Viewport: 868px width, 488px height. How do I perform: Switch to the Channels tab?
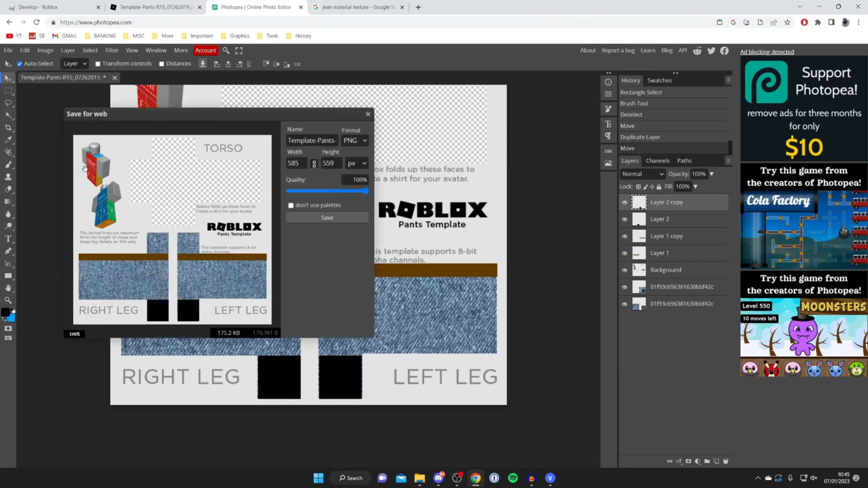(x=658, y=160)
